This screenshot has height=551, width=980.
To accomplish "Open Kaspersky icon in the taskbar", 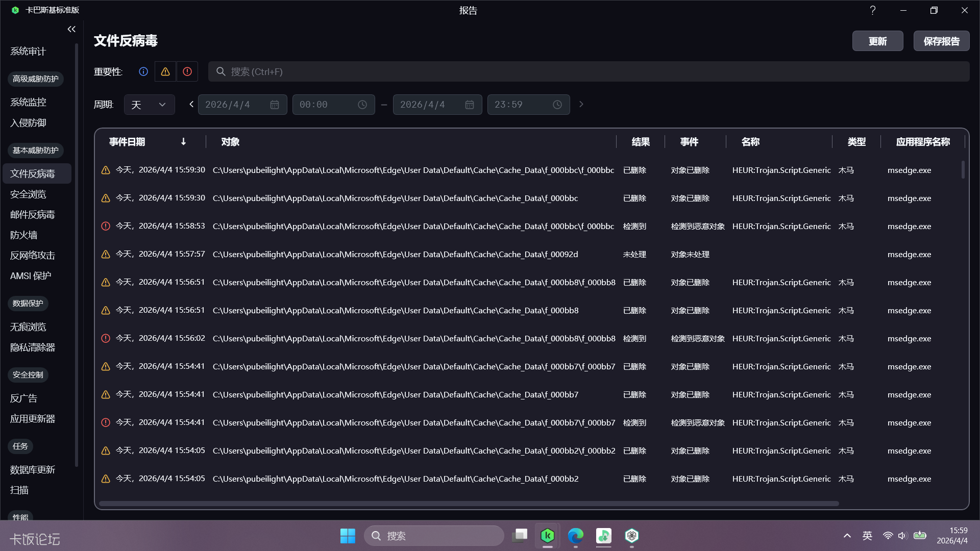I will click(548, 536).
